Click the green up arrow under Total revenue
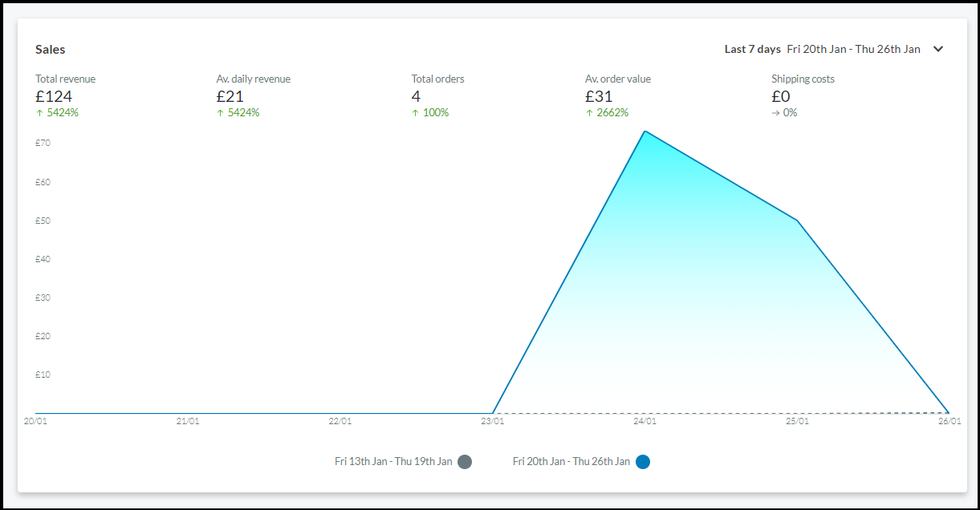 (x=39, y=113)
